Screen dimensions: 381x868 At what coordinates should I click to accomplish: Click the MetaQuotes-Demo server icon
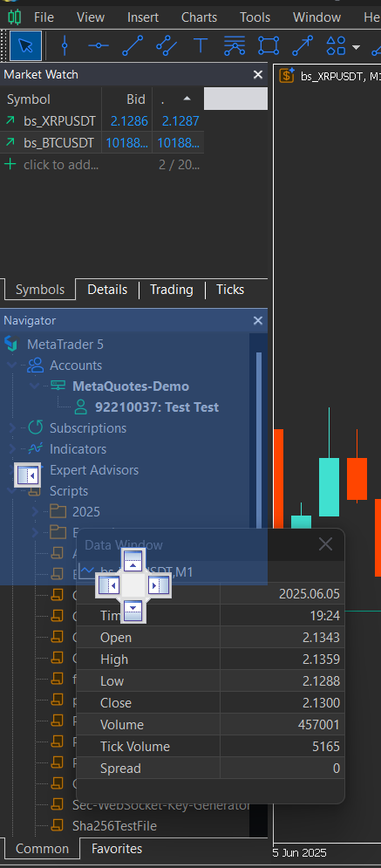tap(58, 386)
